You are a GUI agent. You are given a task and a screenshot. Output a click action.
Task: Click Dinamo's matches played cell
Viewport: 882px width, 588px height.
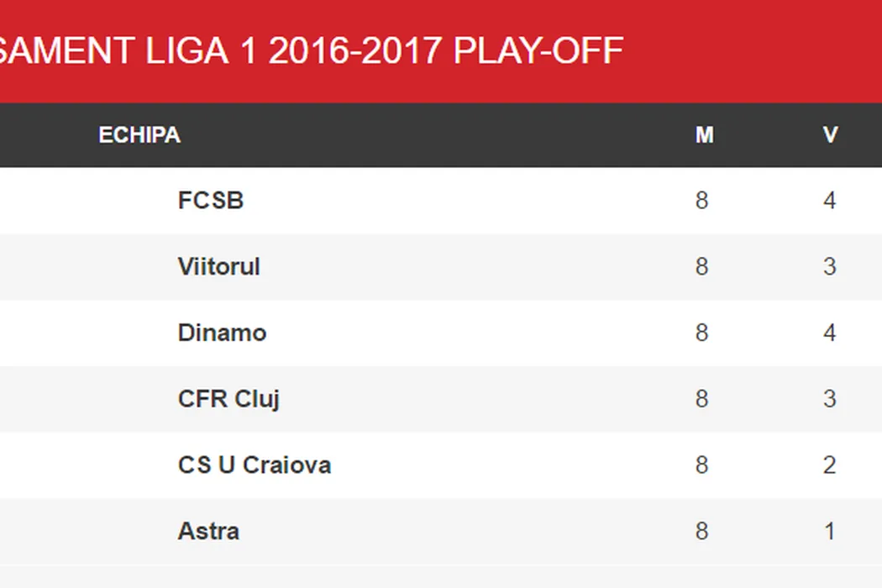pos(702,333)
